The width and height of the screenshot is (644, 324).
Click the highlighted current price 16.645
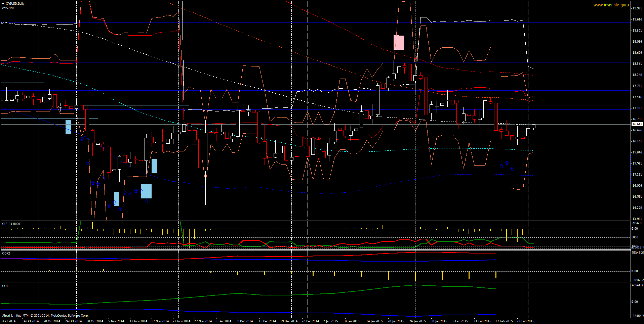pyautogui.click(x=637, y=124)
